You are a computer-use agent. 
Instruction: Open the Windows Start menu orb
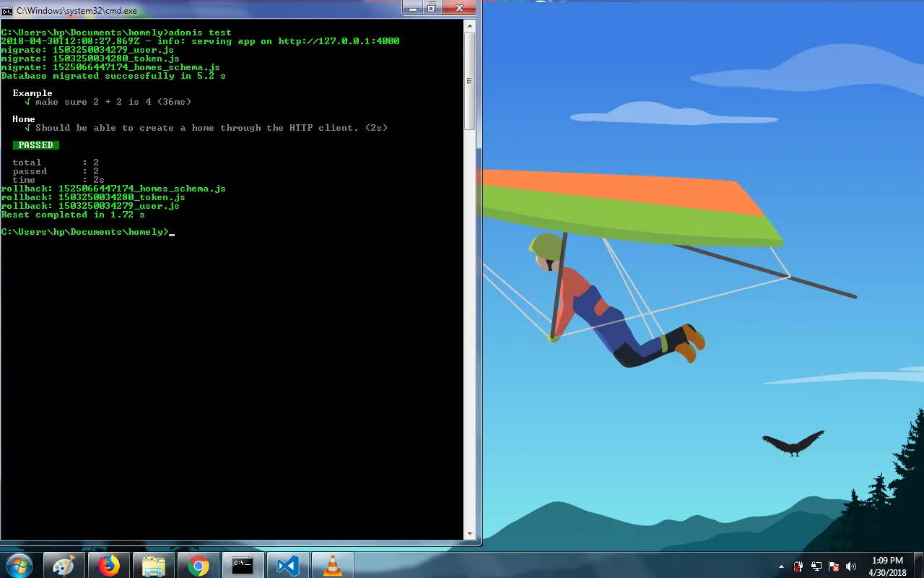pyautogui.click(x=20, y=565)
